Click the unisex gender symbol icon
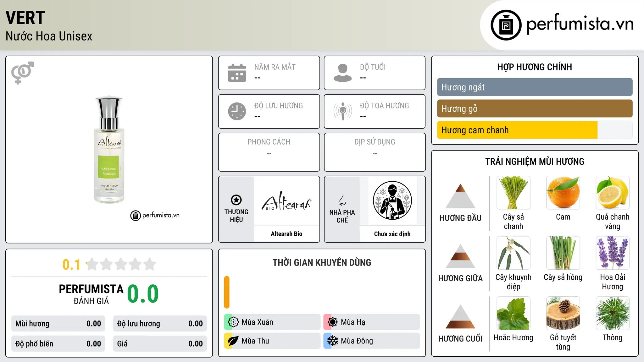Screen dimensions: 644x362 point(22,73)
